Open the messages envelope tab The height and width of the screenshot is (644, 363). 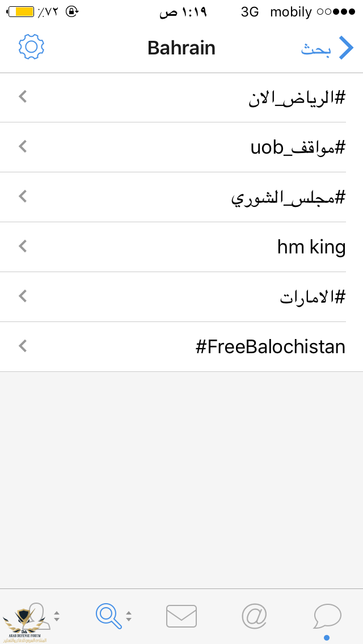click(x=181, y=616)
